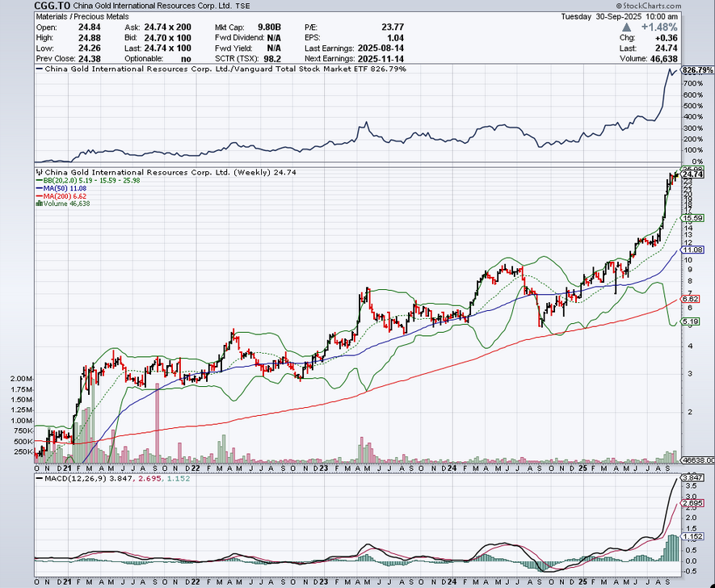Click the 46638.00 volume tag on the right axis
Viewport: 715px width, 588px height.
pos(698,460)
